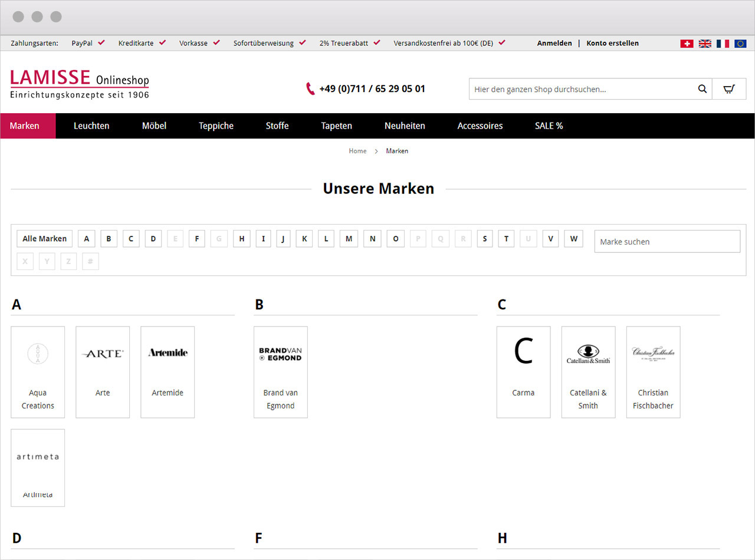Click the PayPal payment text
The width and height of the screenshot is (755, 560).
point(82,43)
